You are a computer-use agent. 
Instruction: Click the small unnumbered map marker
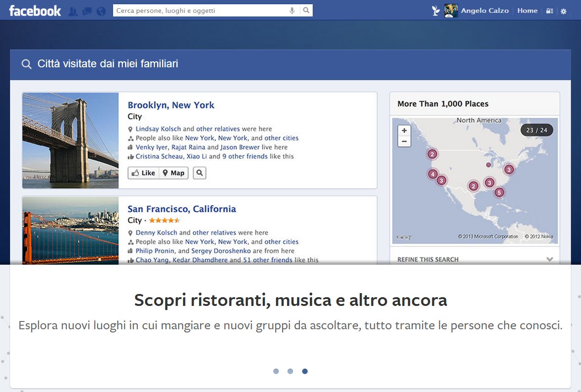click(x=488, y=164)
